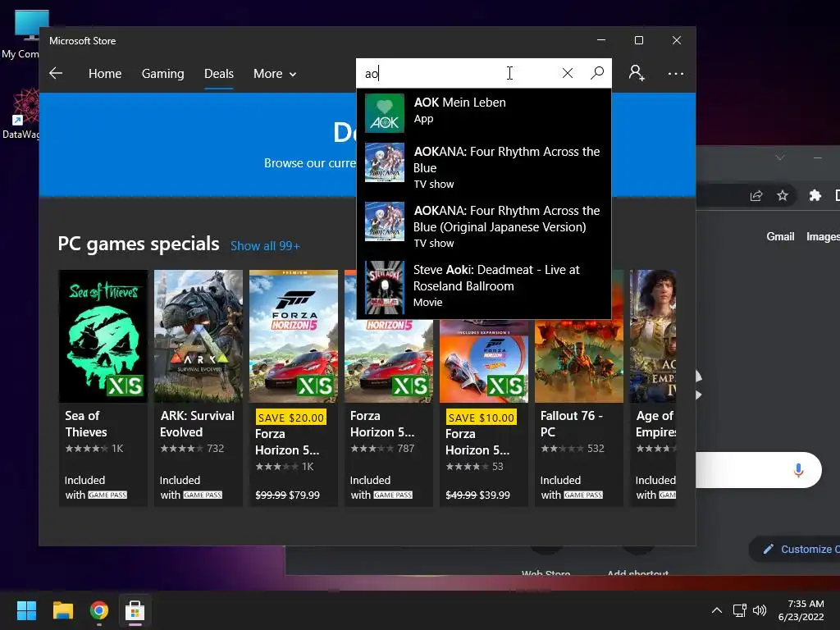Click the Google search box in Chrome
This screenshot has width=840, height=630.
[759, 470]
